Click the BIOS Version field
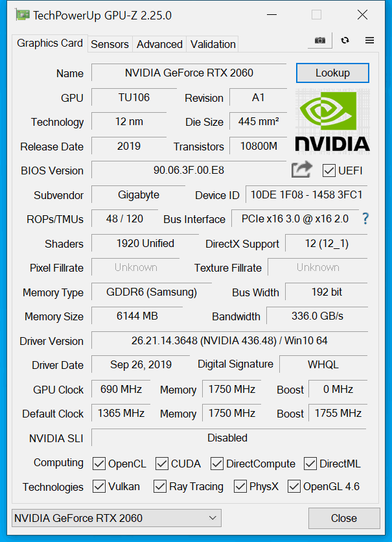Viewport: 392px width, 542px height. click(189, 170)
